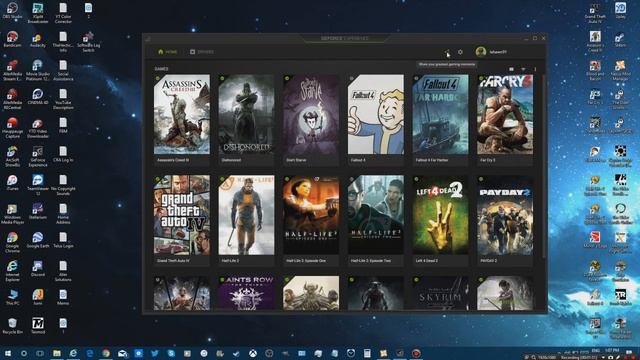Image resolution: width=640 pixels, height=360 pixels.
Task: Click the GAMES section heading
Action: point(161,69)
